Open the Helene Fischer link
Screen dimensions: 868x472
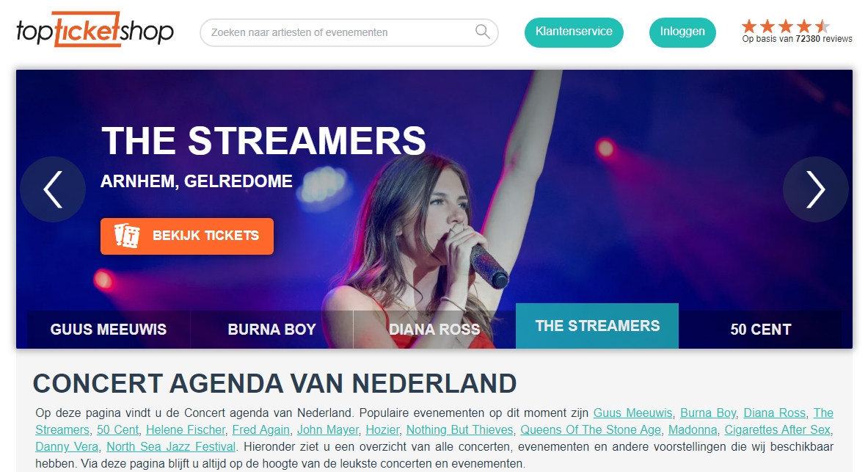click(x=186, y=430)
